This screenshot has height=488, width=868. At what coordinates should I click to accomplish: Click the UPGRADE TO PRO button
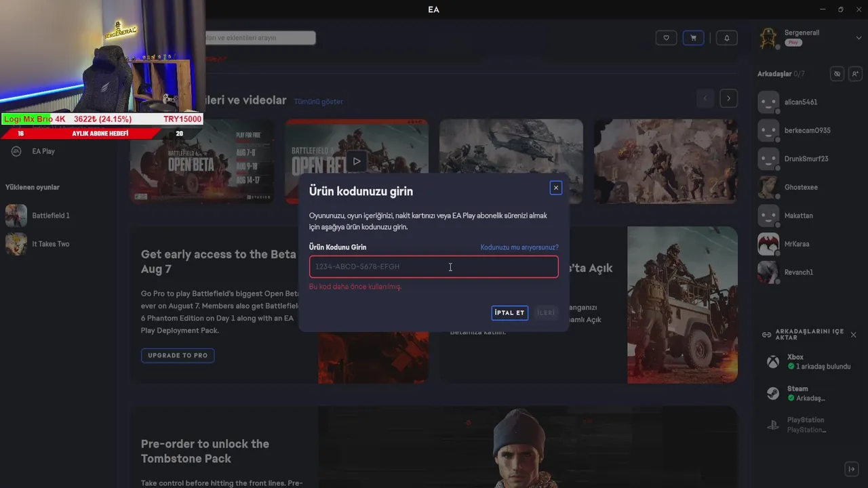pos(178,355)
